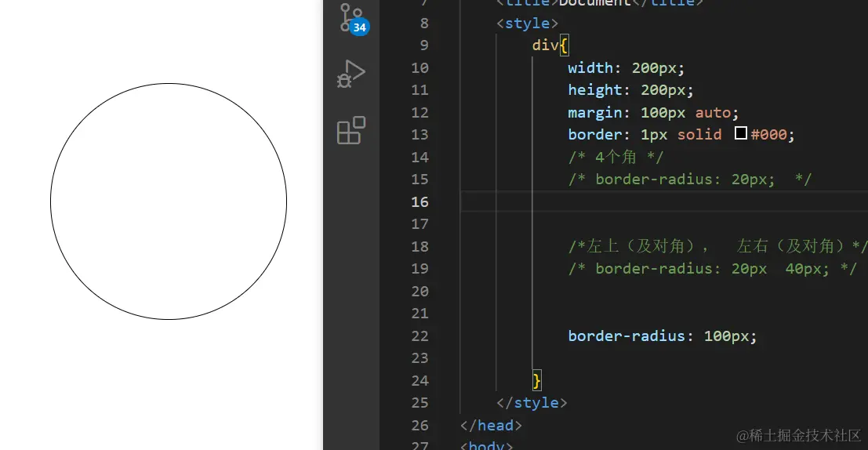
Task: Click the opening <style> tag on line 8
Action: [527, 24]
